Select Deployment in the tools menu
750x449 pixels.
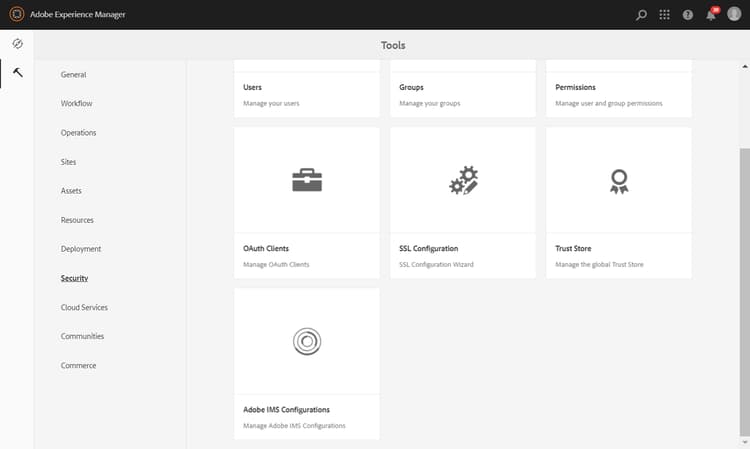(81, 249)
